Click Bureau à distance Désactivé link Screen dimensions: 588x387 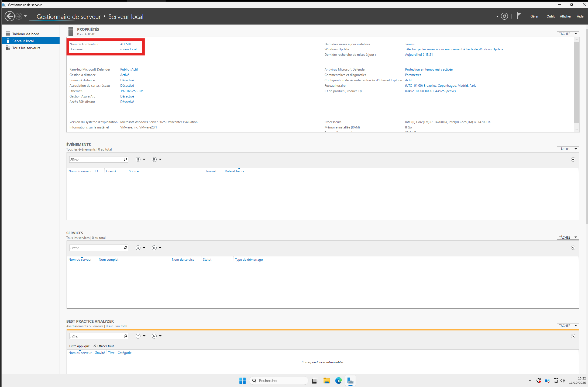point(127,80)
